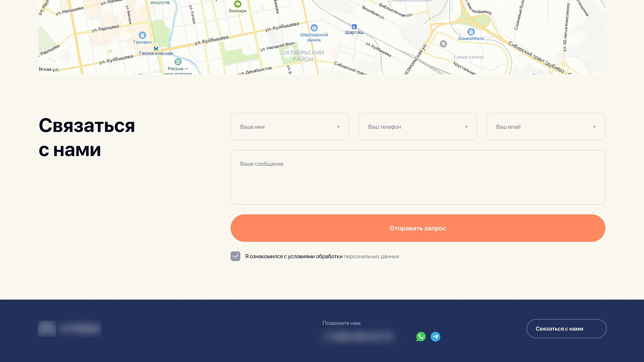Focus the Ваш телефон field
The height and width of the screenshot is (362, 644).
coord(418,127)
